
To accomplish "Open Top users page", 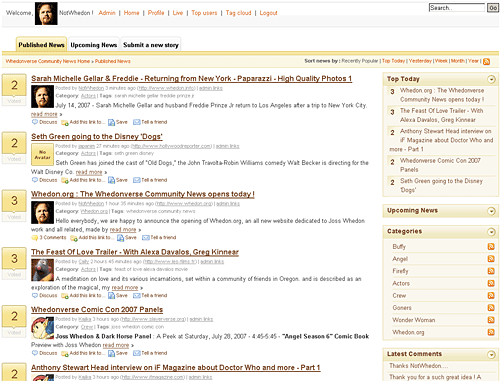I will click(204, 13).
